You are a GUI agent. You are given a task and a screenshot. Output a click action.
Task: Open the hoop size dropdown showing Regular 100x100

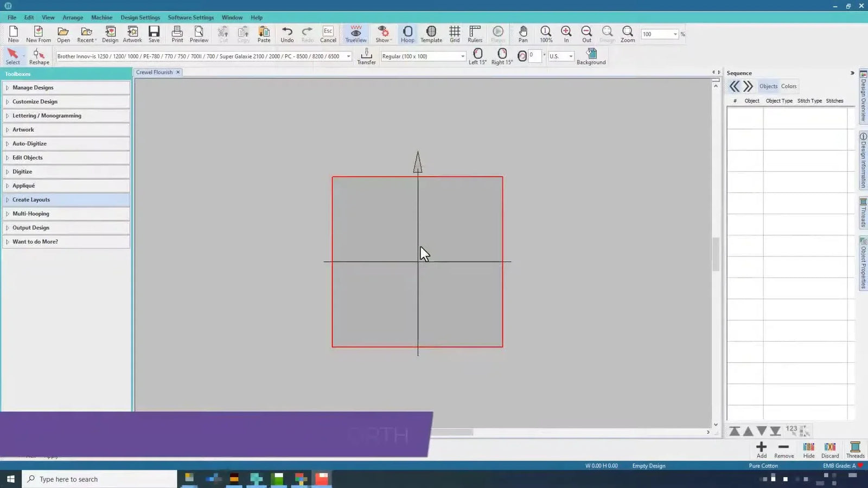click(462, 56)
